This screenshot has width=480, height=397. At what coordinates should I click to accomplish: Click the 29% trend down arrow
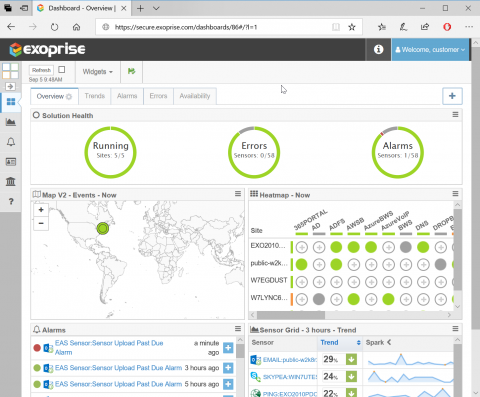pos(351,359)
